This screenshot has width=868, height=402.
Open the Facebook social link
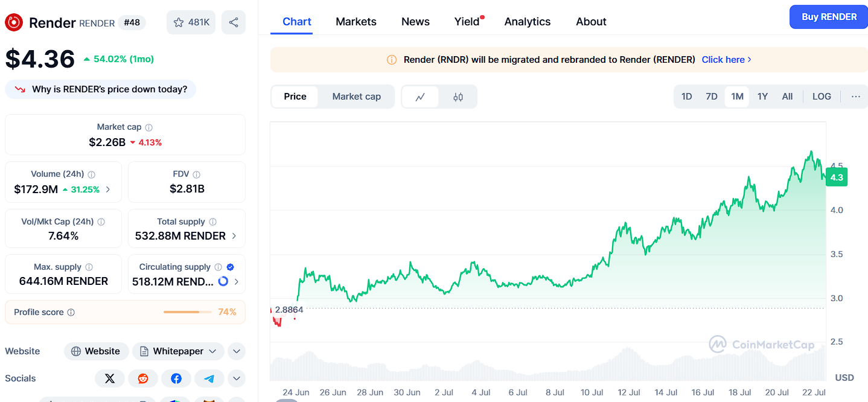pyautogui.click(x=176, y=378)
